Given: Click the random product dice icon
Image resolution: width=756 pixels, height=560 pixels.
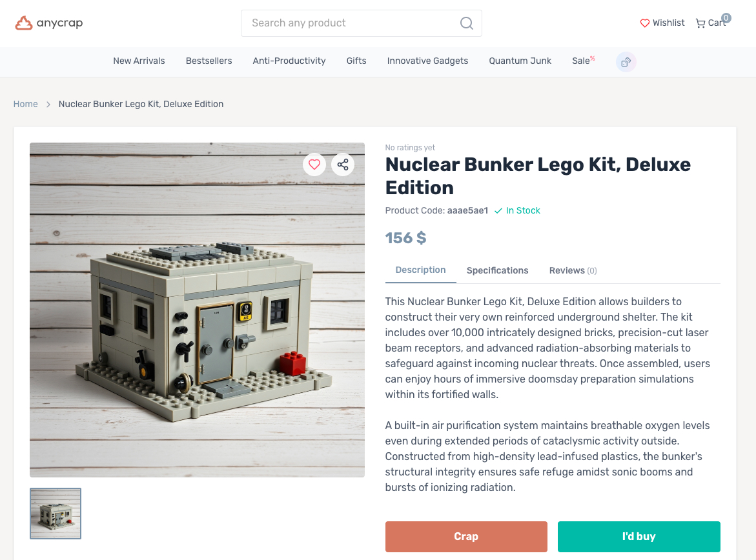Looking at the screenshot, I should [626, 62].
